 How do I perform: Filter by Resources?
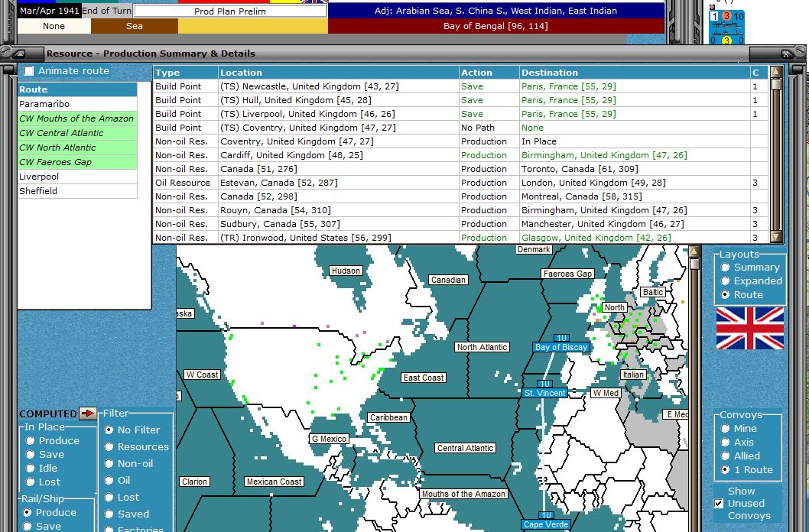point(109,446)
